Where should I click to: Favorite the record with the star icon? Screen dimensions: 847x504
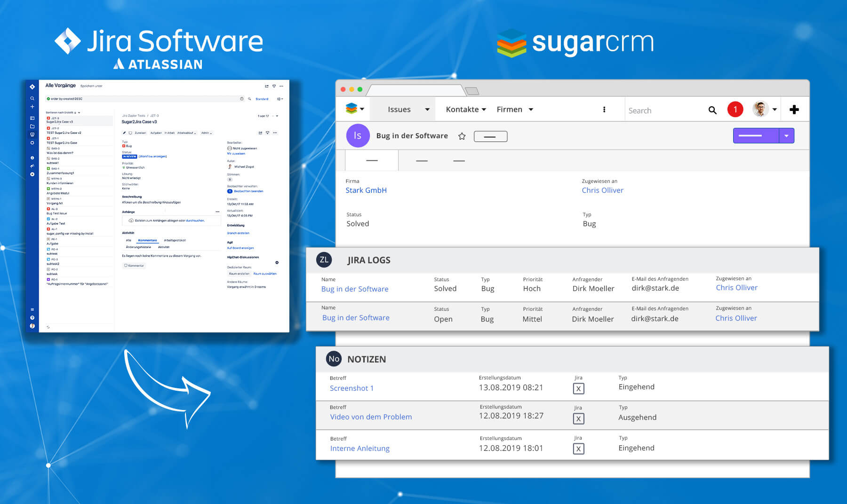click(x=462, y=136)
